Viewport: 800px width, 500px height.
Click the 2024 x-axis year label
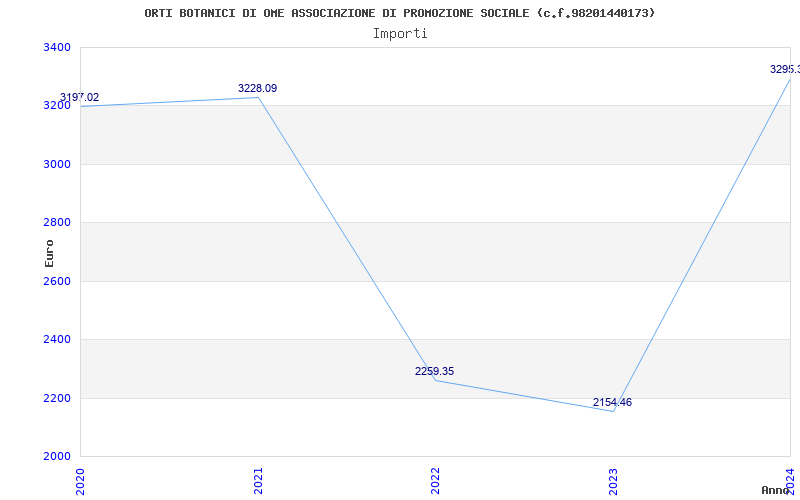[790, 481]
